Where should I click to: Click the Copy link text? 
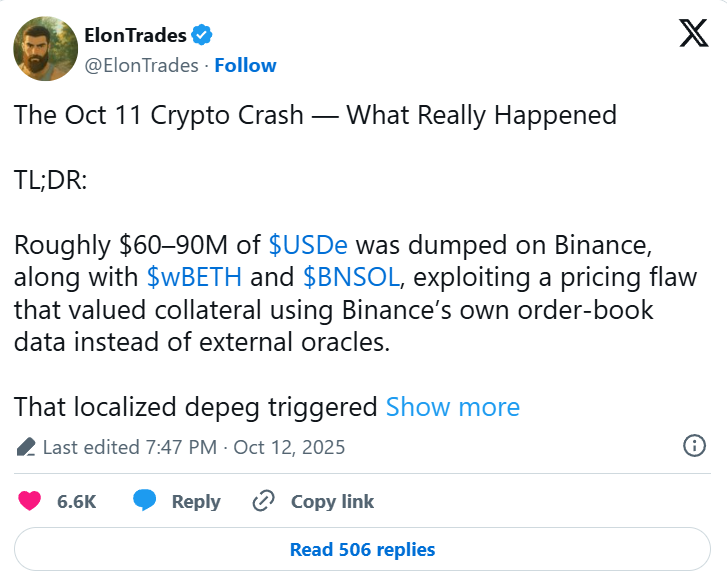coord(332,501)
